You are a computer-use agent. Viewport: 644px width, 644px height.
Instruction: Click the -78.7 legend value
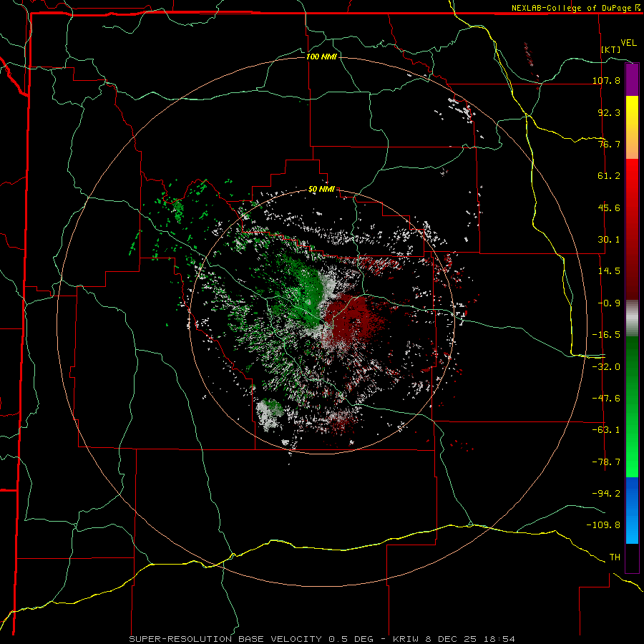coord(606,462)
